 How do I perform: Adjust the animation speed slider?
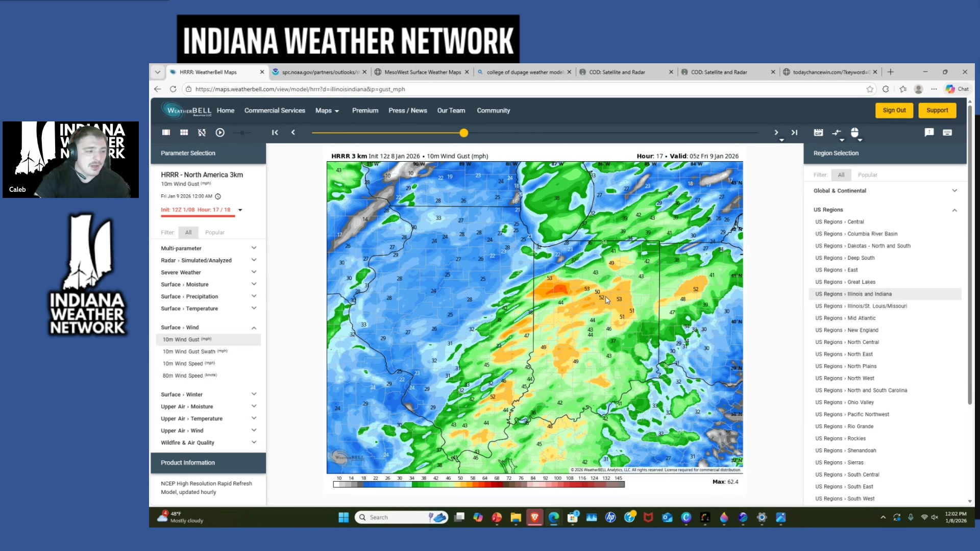click(x=242, y=133)
